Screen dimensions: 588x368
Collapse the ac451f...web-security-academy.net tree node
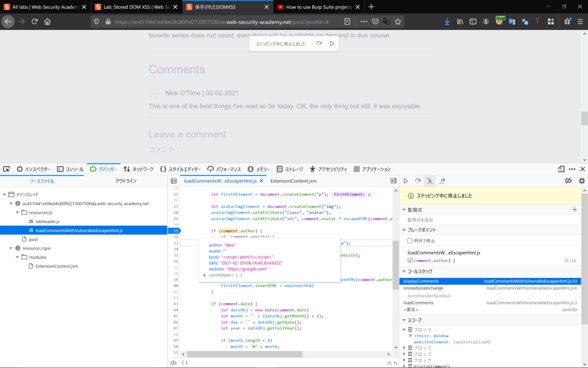(11, 203)
